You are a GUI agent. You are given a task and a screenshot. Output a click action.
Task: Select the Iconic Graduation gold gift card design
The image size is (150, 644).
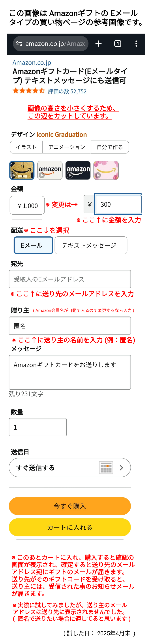pos(22,170)
